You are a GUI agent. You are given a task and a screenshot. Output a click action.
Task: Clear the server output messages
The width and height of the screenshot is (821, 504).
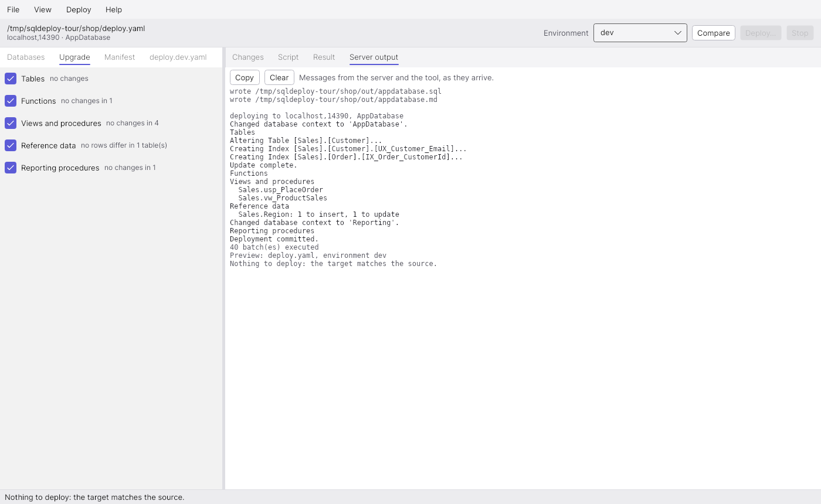279,77
